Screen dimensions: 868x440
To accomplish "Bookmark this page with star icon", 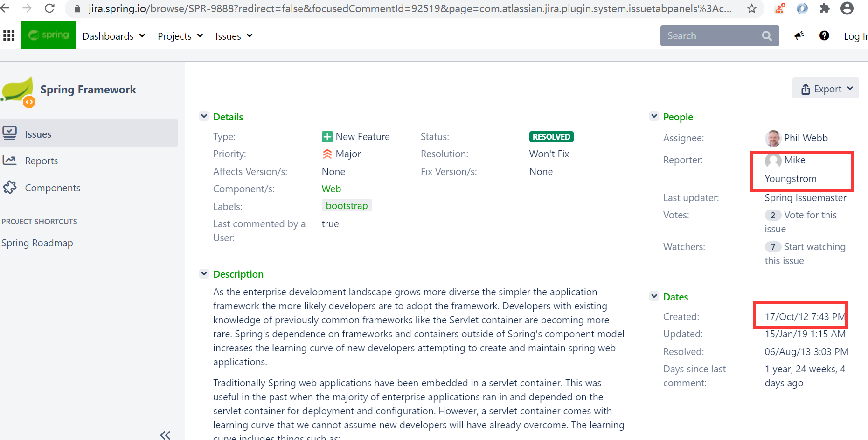I will (x=752, y=8).
